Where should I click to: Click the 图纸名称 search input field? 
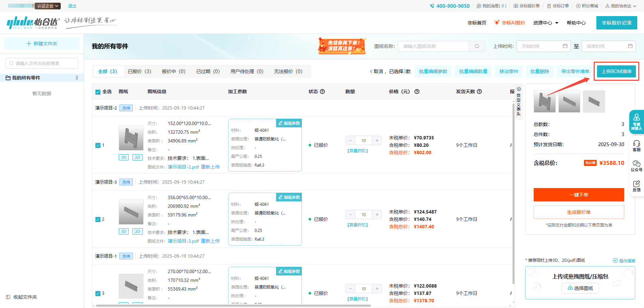point(433,46)
